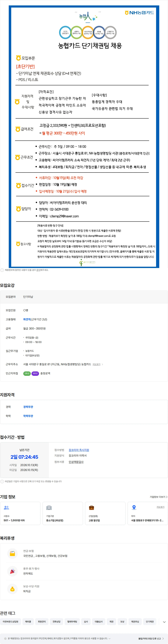Screen dimensions: 168x644
Task: Click the 잡코리아 이력서 application form text
Action: pos(78,456)
